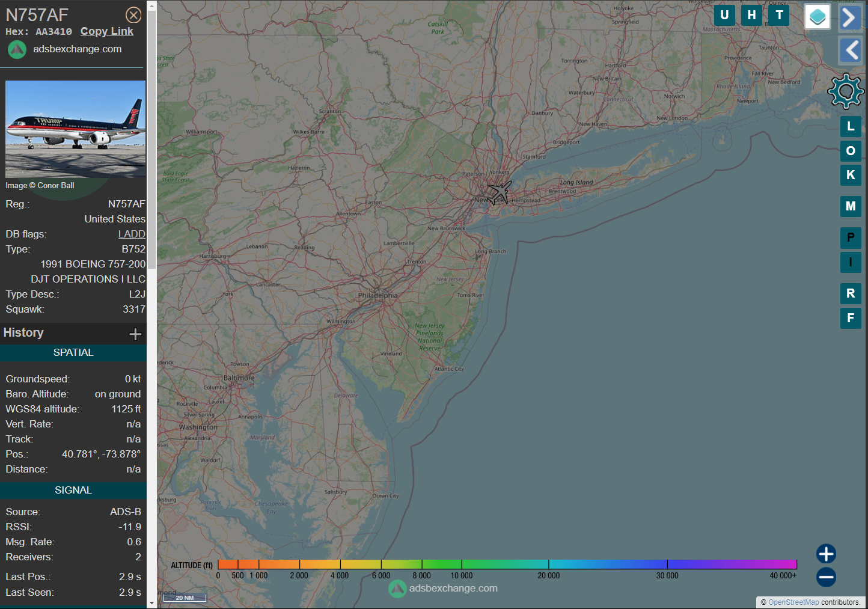Click the RSSI value -11.9

tap(130, 527)
